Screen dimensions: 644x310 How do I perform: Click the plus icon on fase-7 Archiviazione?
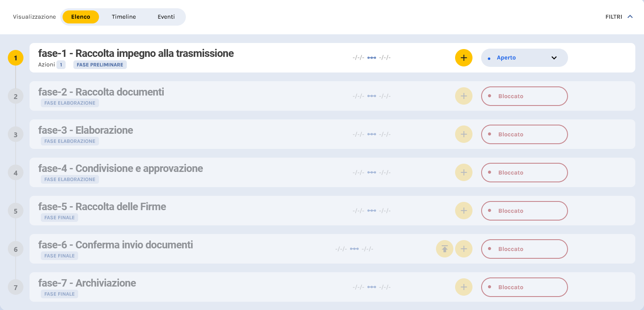click(x=463, y=287)
